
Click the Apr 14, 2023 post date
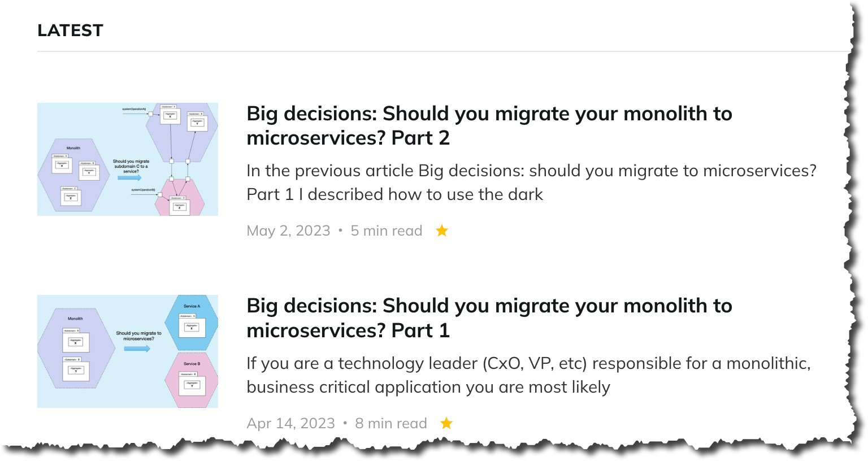290,423
